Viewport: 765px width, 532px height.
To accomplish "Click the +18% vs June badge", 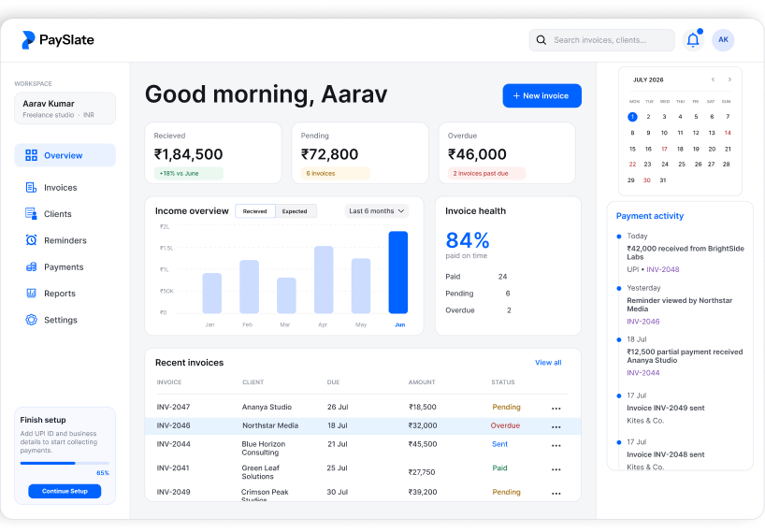I will 188,173.
